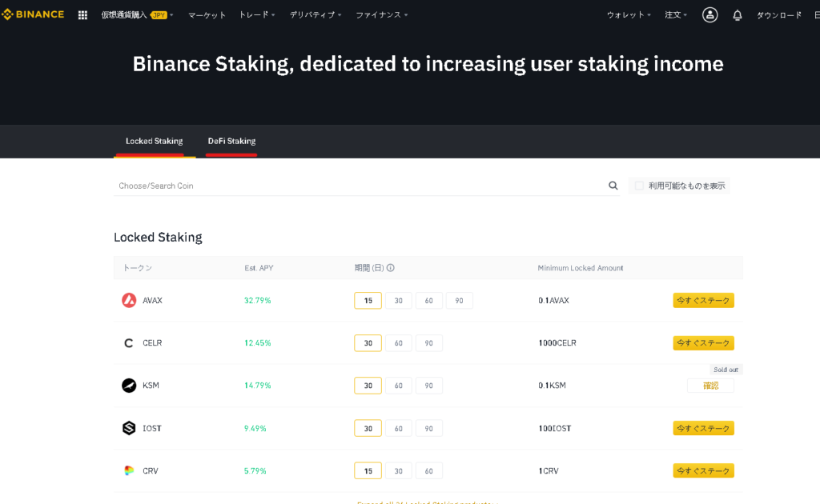Viewport: 820px width, 504px height.
Task: Click 今すぐステーク button for CELR
Action: click(703, 343)
